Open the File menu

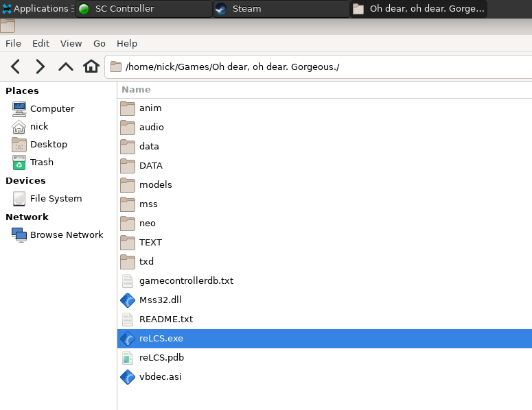click(13, 43)
